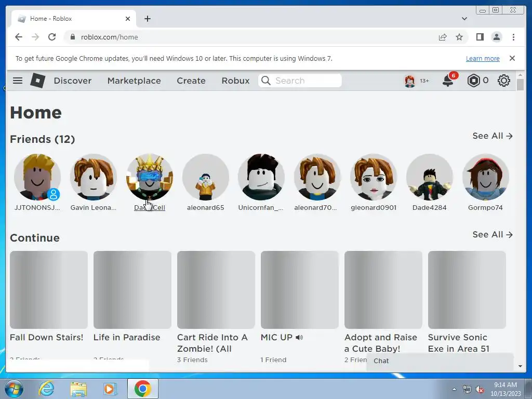Image resolution: width=532 pixels, height=399 pixels.
Task: Open JJTONONSJ friend avatar
Action: (37, 177)
